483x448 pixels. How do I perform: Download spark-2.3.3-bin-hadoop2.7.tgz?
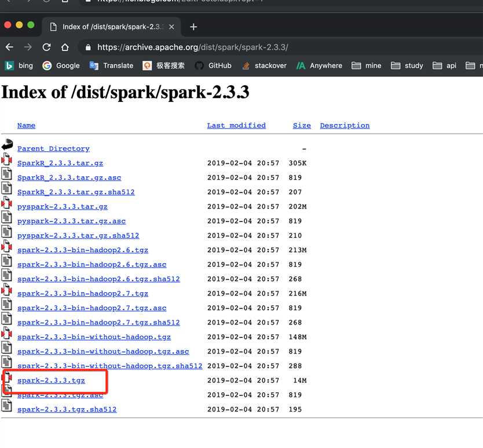click(x=83, y=293)
